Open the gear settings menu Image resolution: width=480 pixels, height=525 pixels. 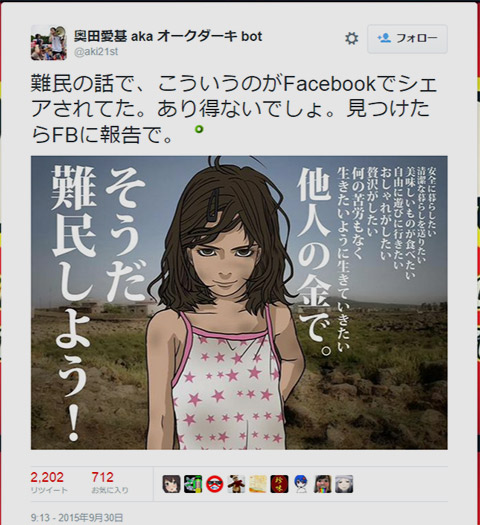coord(351,39)
